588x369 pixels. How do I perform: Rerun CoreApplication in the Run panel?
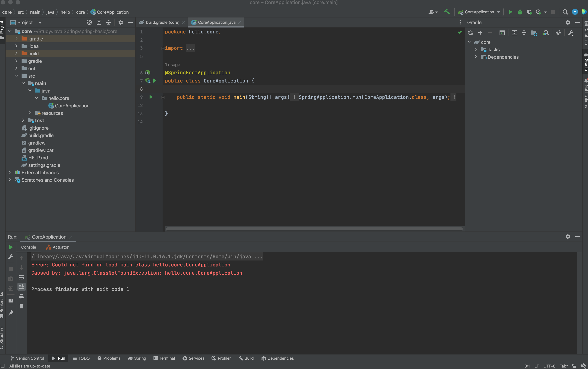tap(11, 247)
